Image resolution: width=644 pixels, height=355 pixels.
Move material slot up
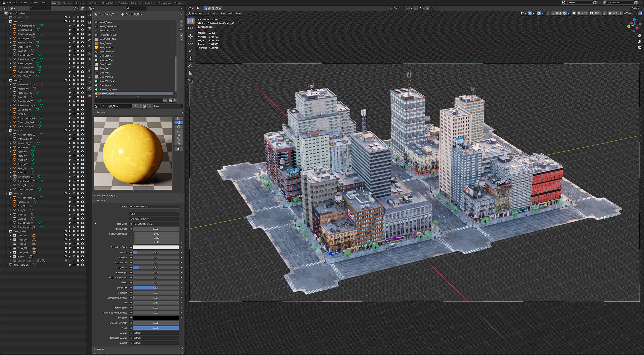point(181,35)
